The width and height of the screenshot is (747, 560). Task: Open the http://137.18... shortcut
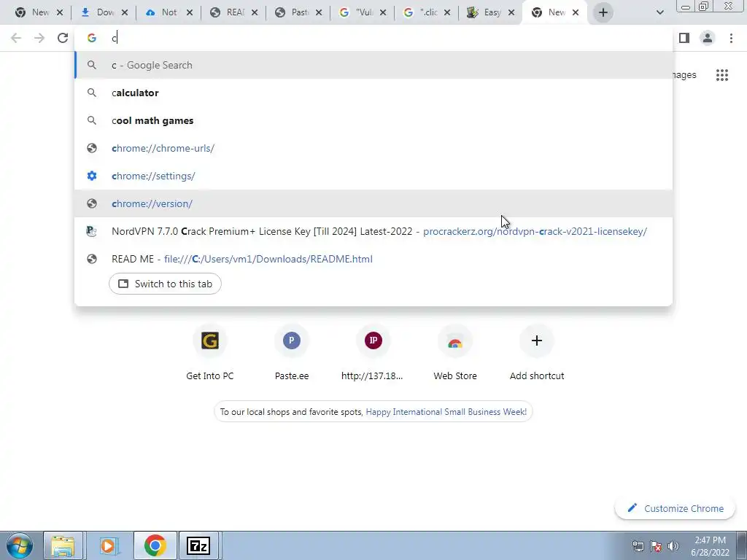[373, 354]
